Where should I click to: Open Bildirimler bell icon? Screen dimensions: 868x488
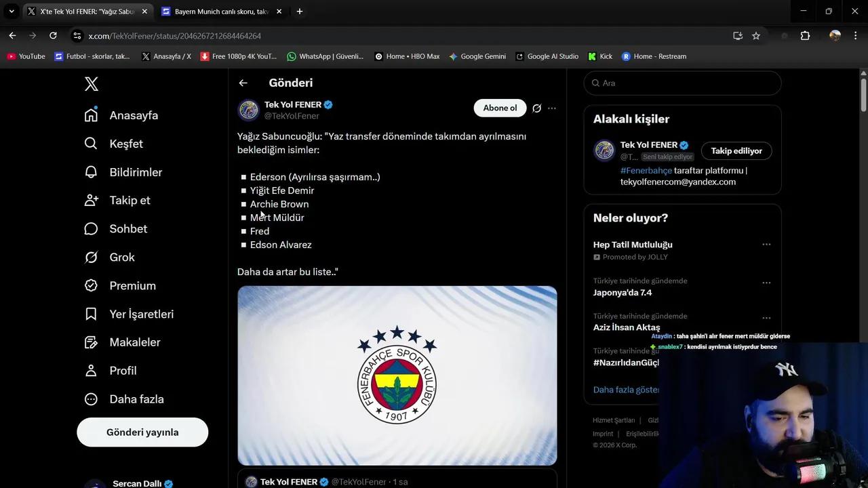(91, 172)
